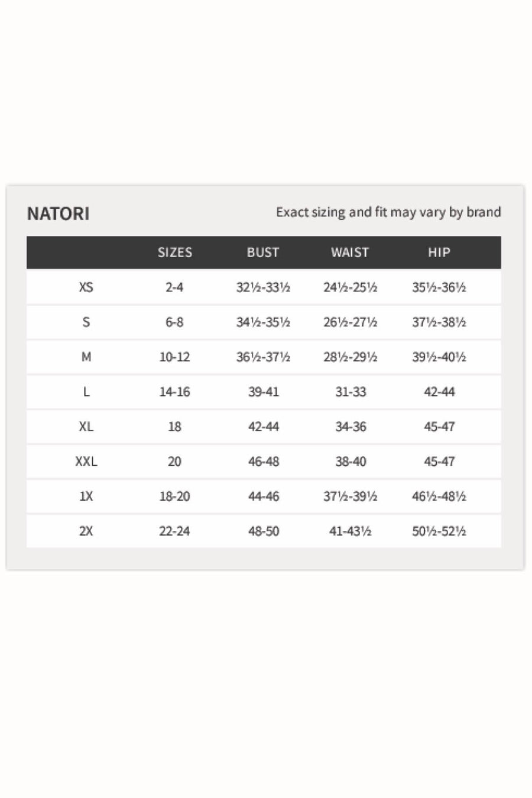This screenshot has height=798, width=532.
Task: Select the 22-24 sizes cell
Action: (174, 531)
